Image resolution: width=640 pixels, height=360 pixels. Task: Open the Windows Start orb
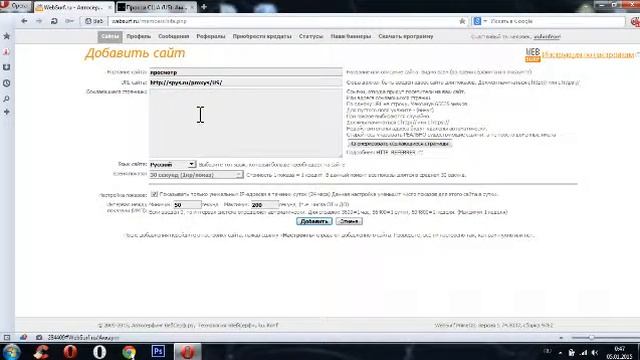[11, 351]
